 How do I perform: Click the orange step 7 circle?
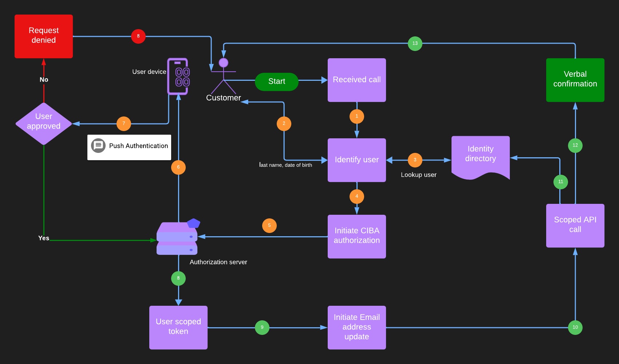[124, 123]
